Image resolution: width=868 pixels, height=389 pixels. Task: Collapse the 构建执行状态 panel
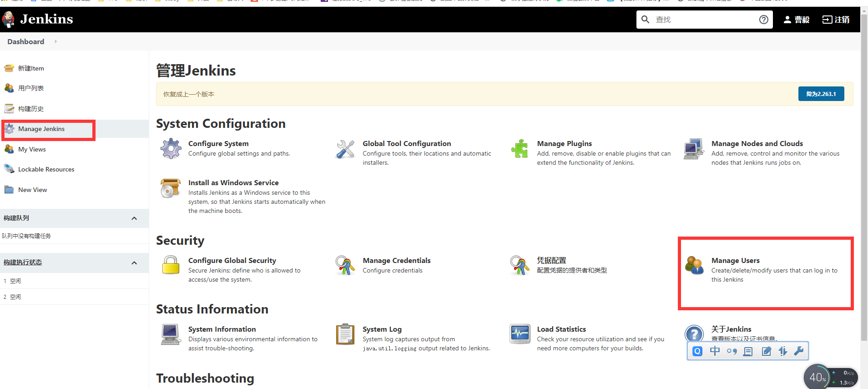134,263
